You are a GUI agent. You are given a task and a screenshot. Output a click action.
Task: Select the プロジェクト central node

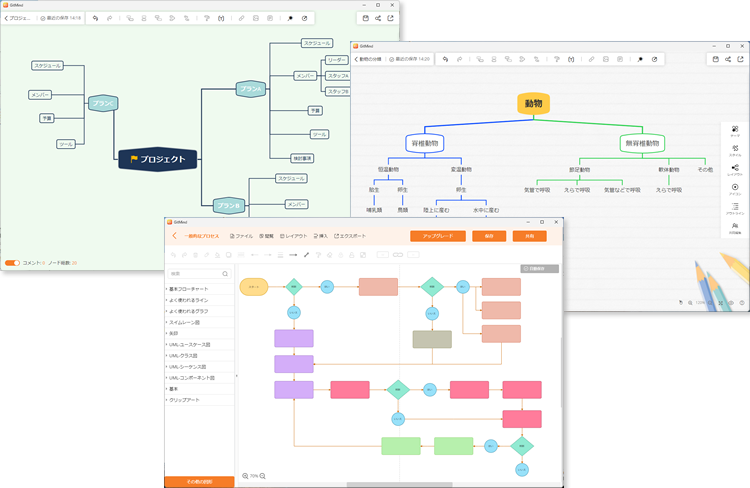pos(158,158)
